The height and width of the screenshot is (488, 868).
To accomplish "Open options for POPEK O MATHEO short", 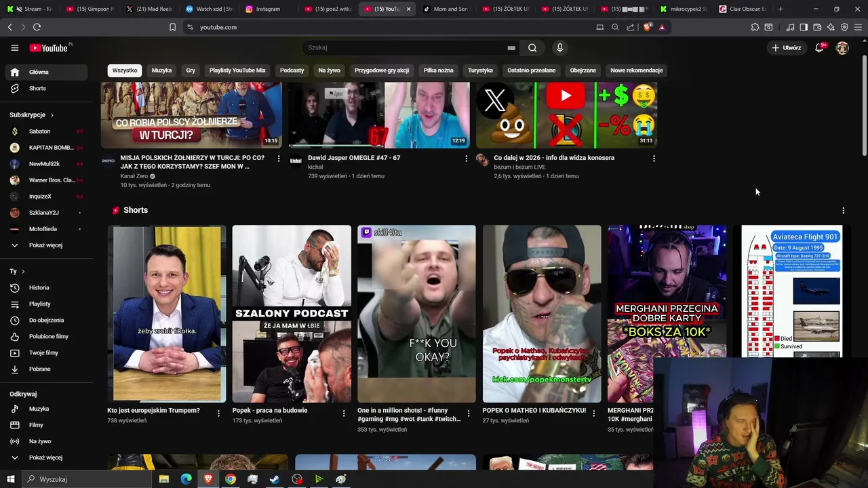I will pyautogui.click(x=594, y=413).
